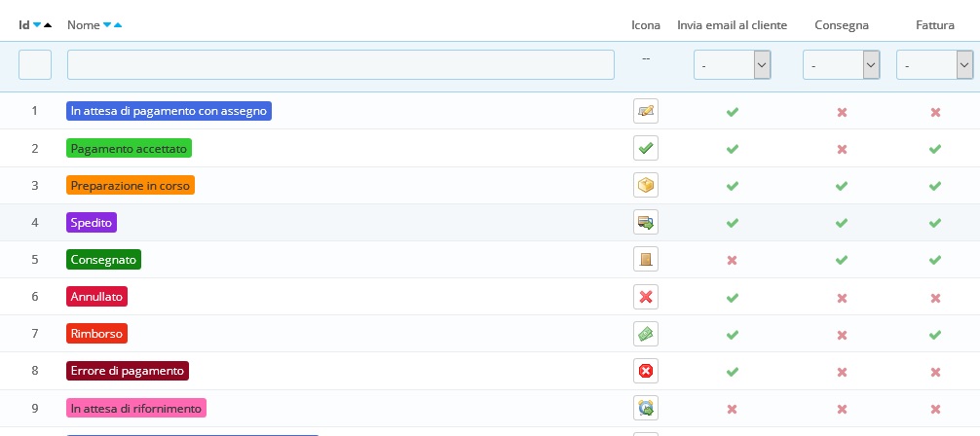This screenshot has height=436, width=980.
Task: Click the Icona column header
Action: click(x=646, y=25)
